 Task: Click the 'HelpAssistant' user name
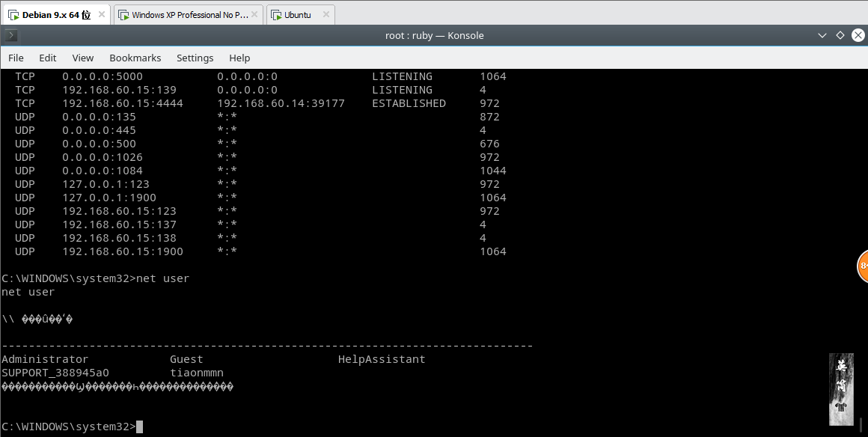[x=382, y=359]
